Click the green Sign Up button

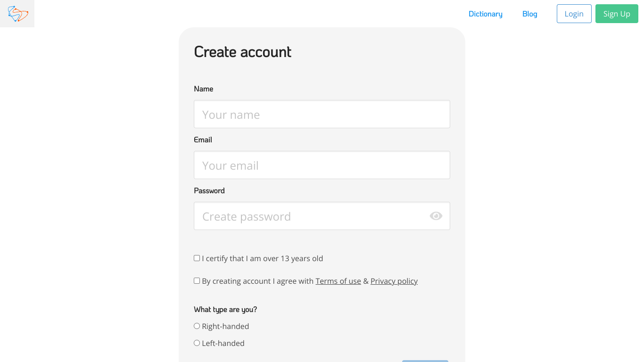click(617, 14)
